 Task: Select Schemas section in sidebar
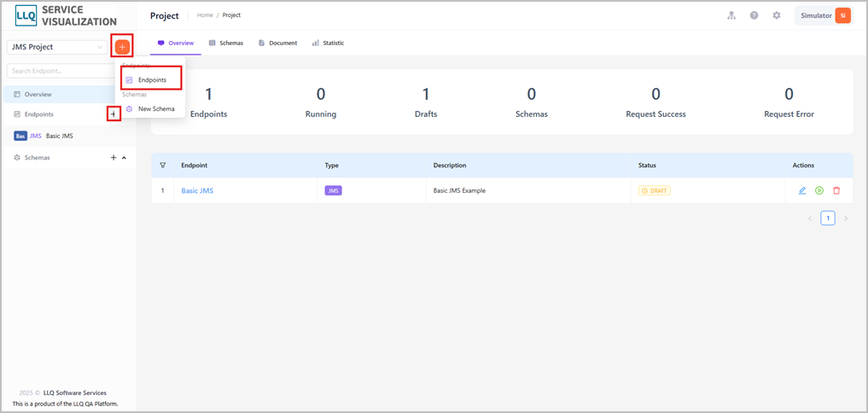[x=37, y=158]
